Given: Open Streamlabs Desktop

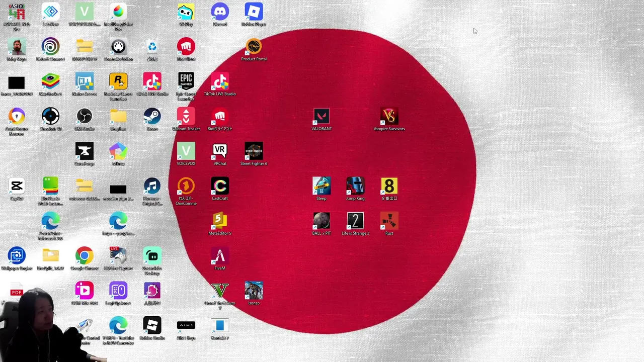Looking at the screenshot, I should click(152, 256).
